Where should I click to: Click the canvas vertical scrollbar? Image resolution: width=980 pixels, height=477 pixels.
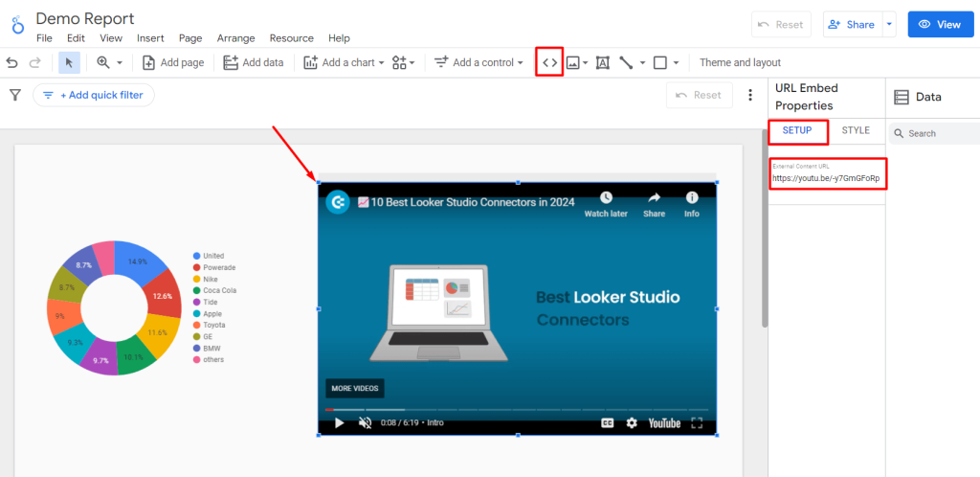click(765, 229)
